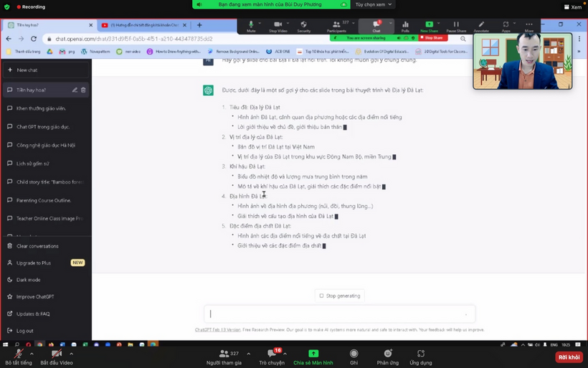This screenshot has height=368, width=588.
Task: Open 'Evolution Of Digital Education' bookmark
Action: pyautogui.click(x=381, y=52)
